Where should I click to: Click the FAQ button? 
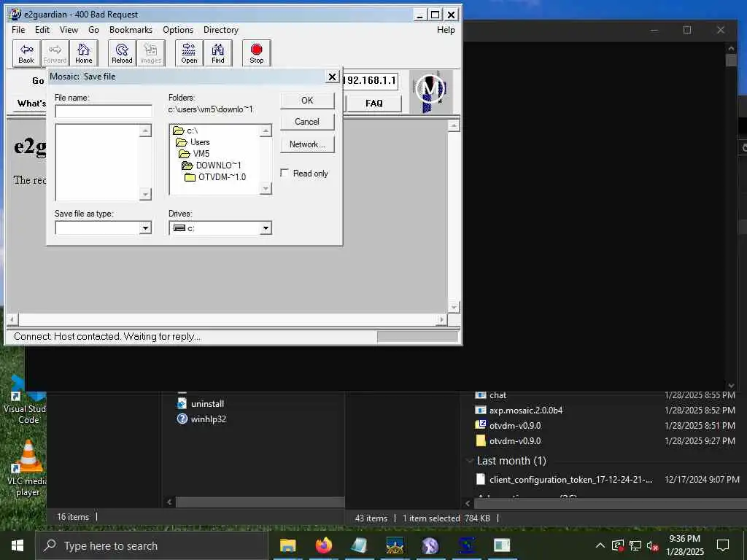tap(374, 104)
